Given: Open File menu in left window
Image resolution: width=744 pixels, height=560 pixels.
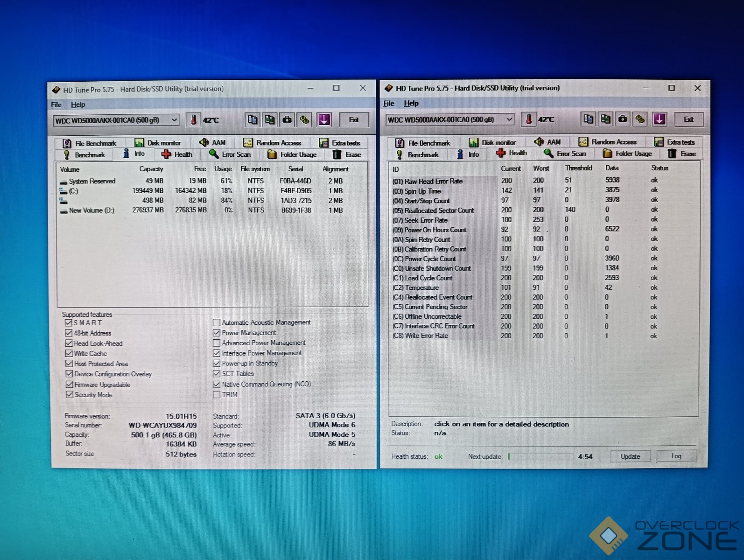Looking at the screenshot, I should tap(56, 105).
